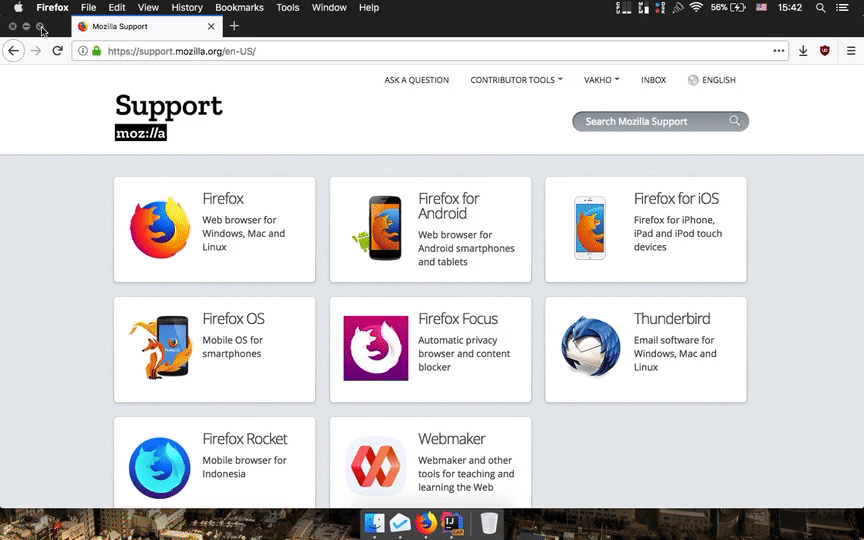Open the Firefox Focus heading link

pos(458,318)
